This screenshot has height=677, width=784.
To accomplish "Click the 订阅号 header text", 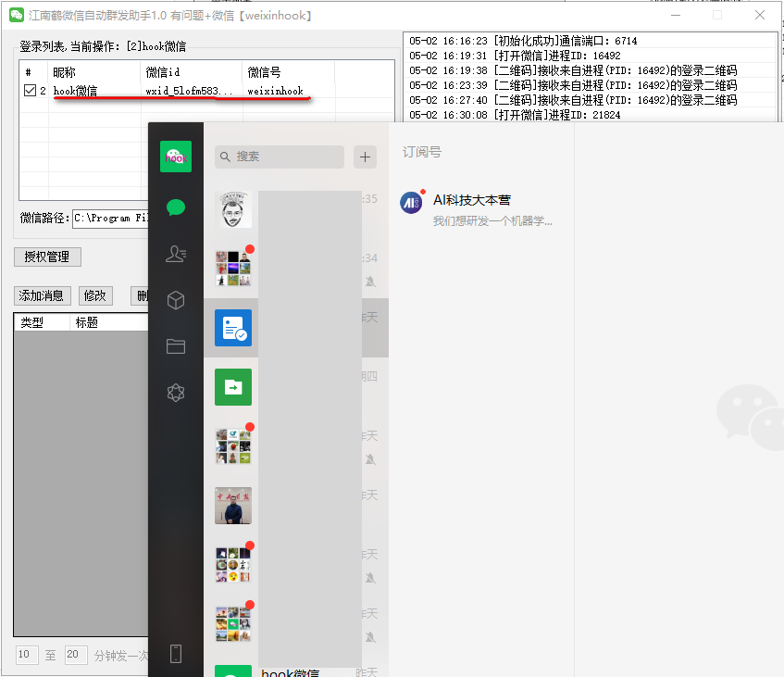I will coord(422,152).
